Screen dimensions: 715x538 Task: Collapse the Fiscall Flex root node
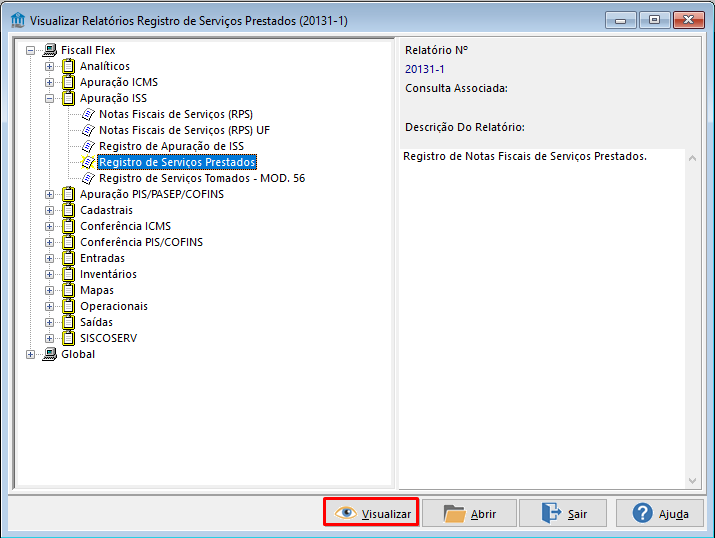(31, 50)
